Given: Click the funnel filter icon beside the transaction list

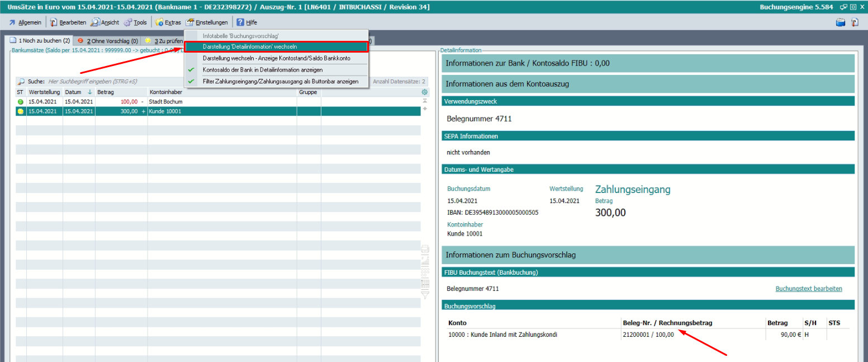Looking at the screenshot, I should click(x=425, y=294).
